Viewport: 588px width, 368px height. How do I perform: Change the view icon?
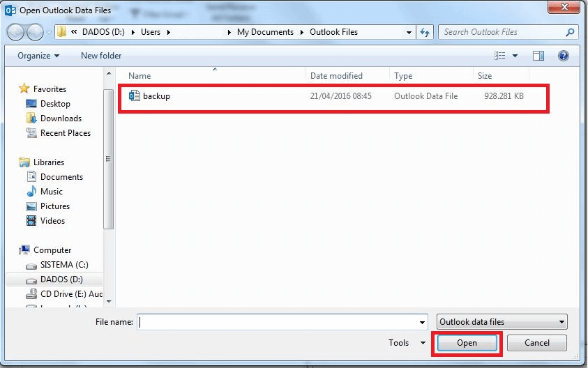point(499,56)
